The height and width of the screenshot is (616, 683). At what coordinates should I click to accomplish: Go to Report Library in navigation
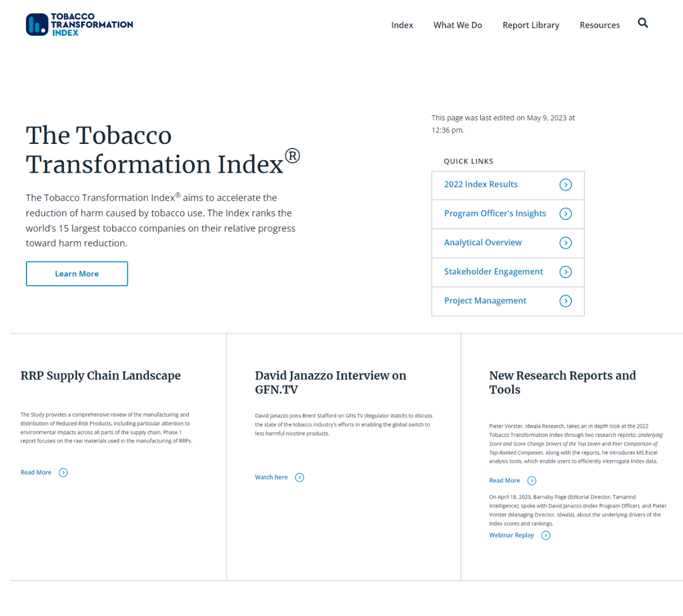(x=531, y=25)
